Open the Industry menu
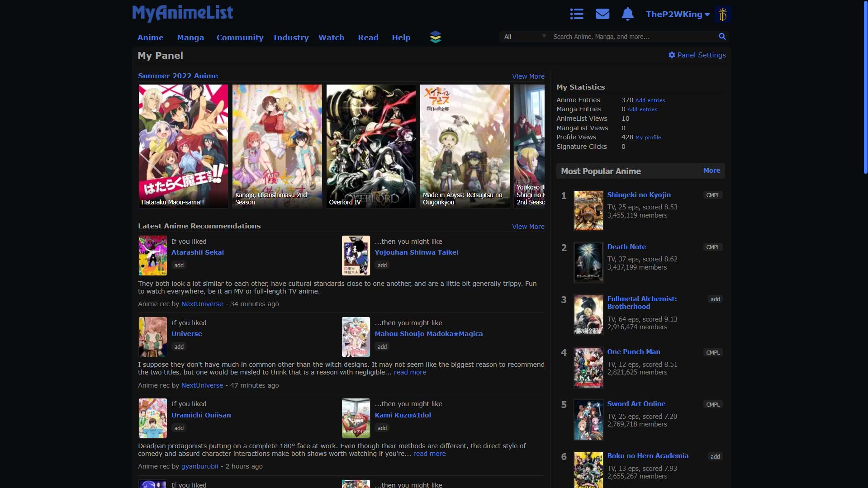The height and width of the screenshot is (488, 868). 291,38
